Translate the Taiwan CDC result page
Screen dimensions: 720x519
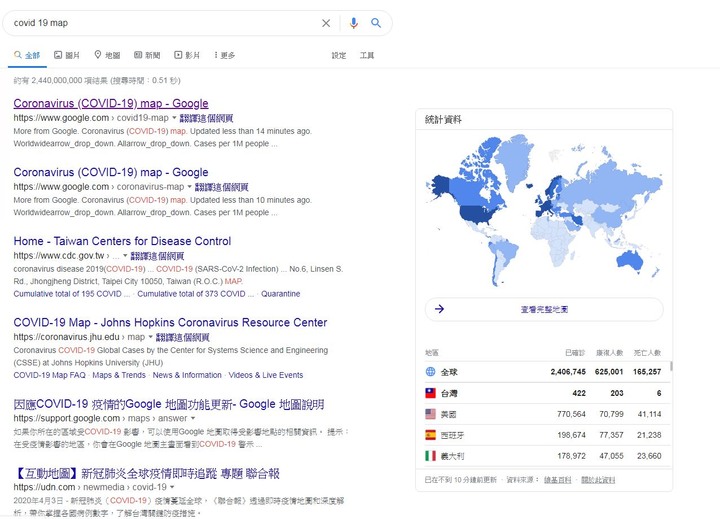pyautogui.click(x=157, y=256)
